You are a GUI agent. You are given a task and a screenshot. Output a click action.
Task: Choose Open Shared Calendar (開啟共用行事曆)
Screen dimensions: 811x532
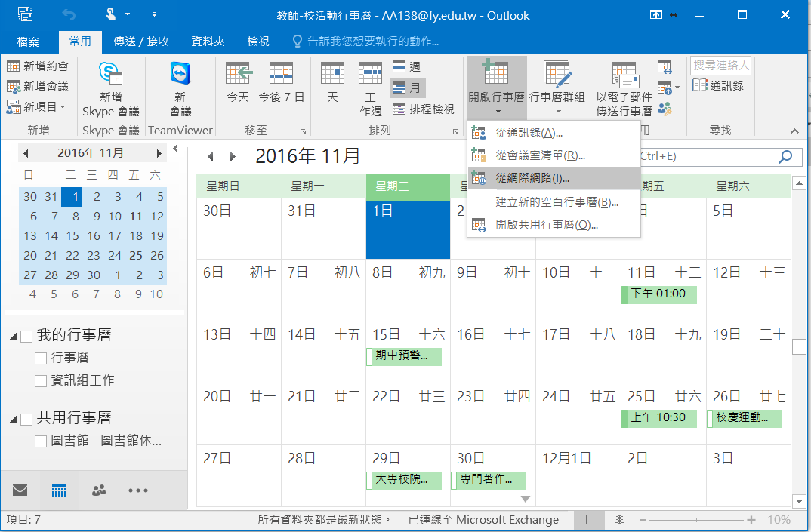(x=554, y=225)
